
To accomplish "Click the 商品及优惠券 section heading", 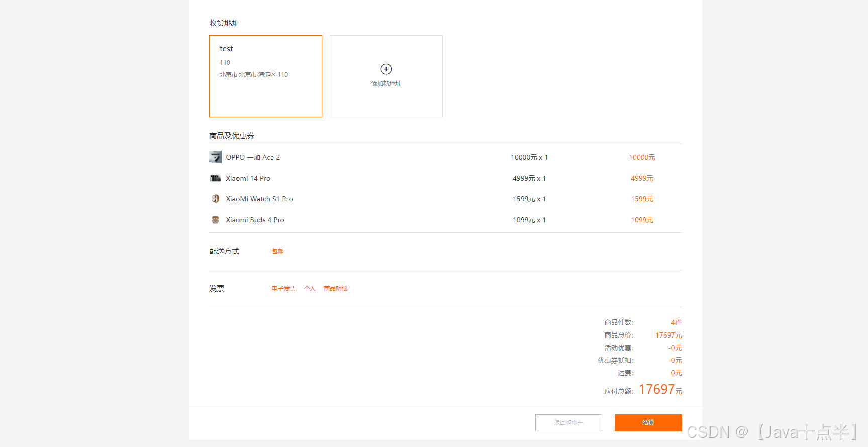I will (232, 136).
